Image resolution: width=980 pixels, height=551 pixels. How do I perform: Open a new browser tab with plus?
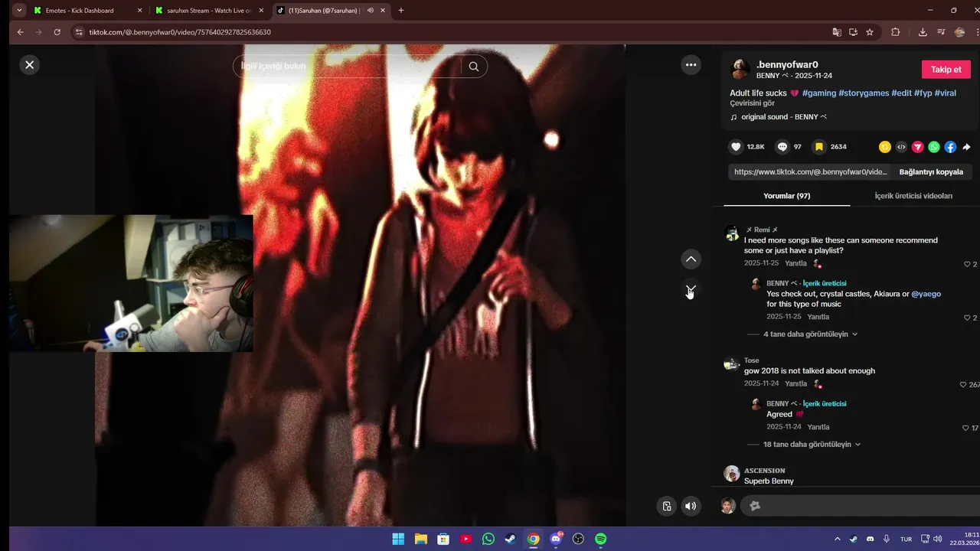coord(401,11)
